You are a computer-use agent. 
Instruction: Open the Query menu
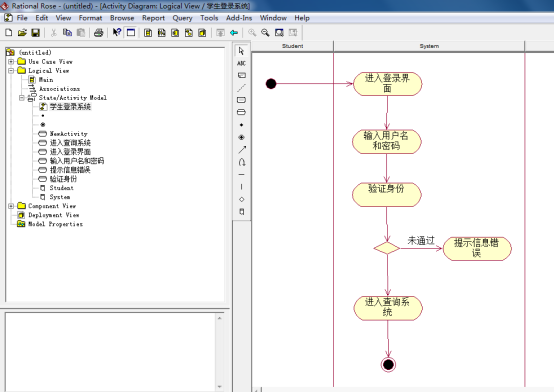182,18
